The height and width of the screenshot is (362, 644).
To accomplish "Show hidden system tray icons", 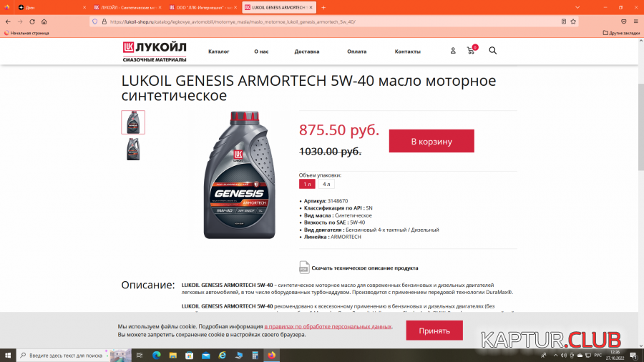I will [555, 356].
